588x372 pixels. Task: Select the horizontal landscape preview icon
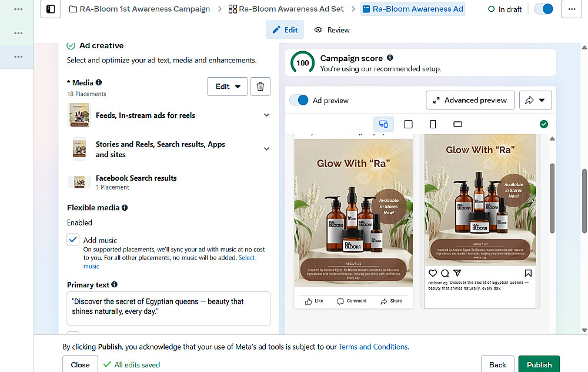pos(458,124)
